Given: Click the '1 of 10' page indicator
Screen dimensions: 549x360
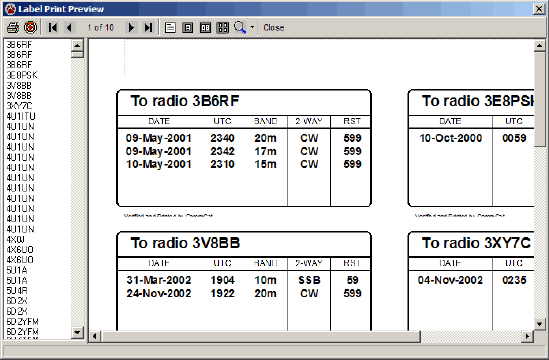Looking at the screenshot, I should click(100, 28).
